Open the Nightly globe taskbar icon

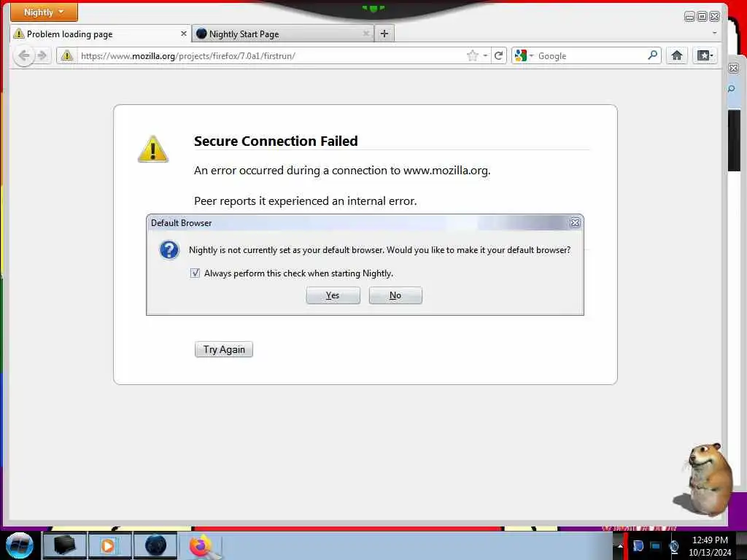[x=155, y=545]
